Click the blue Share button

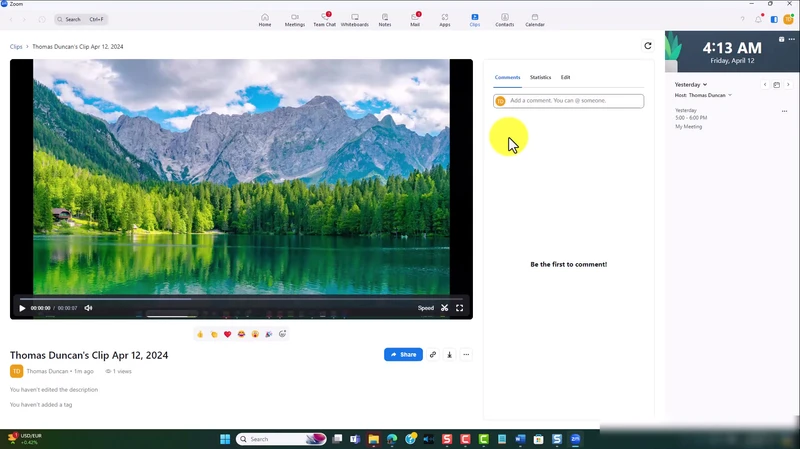[403, 355]
